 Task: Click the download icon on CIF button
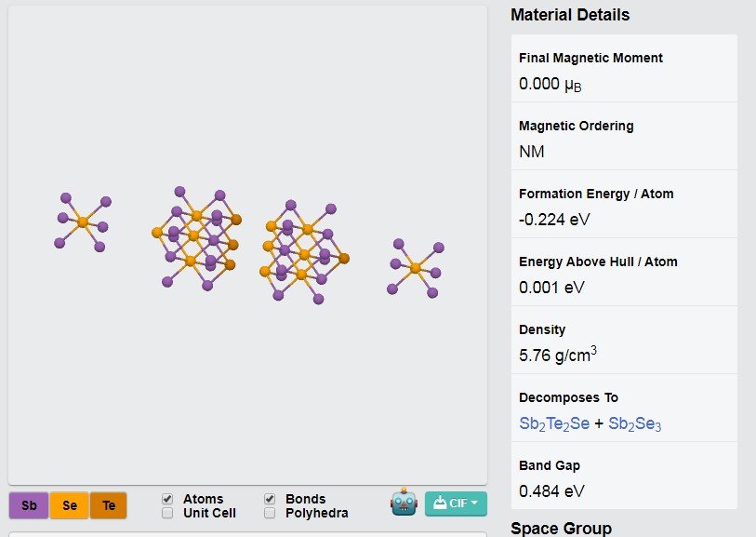point(439,503)
